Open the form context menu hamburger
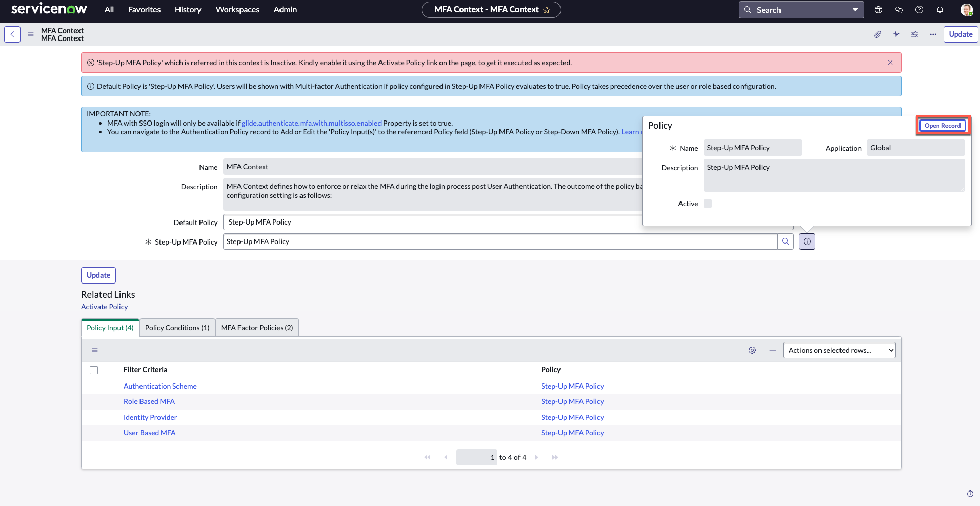 [31, 34]
